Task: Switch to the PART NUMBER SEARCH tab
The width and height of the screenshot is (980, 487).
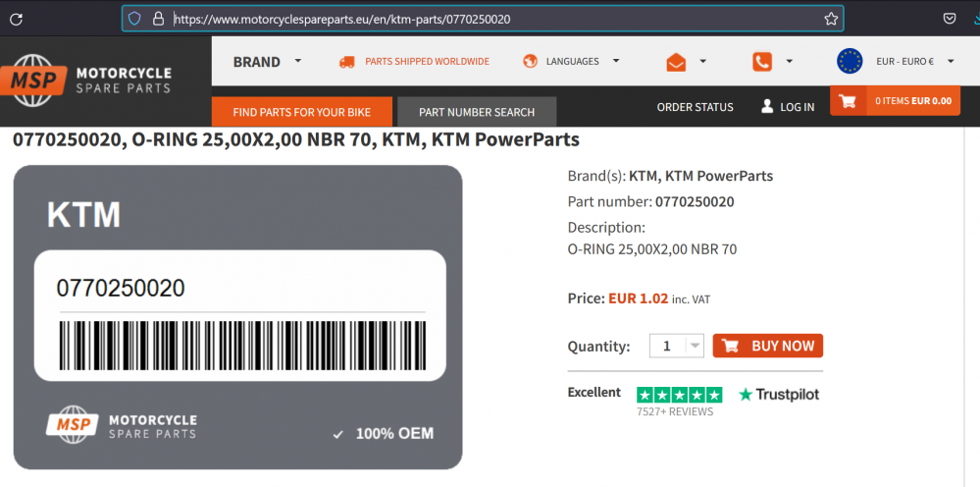Action: 477,112
